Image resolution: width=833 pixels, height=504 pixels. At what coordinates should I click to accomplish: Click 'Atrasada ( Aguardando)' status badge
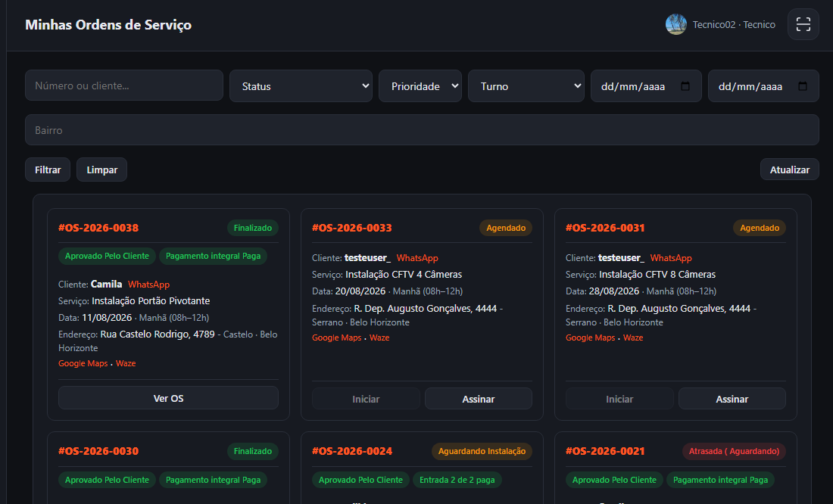click(735, 452)
